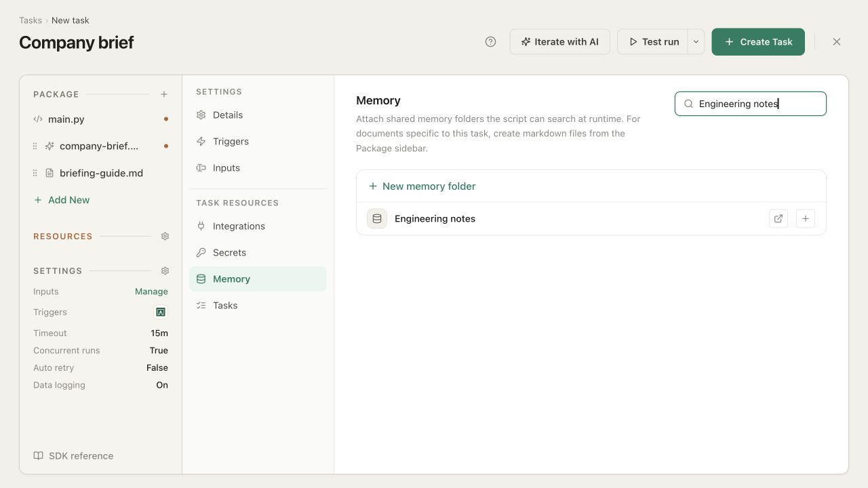Viewport: 868px width, 488px height.
Task: Click the Iterate with AI button
Action: point(560,42)
